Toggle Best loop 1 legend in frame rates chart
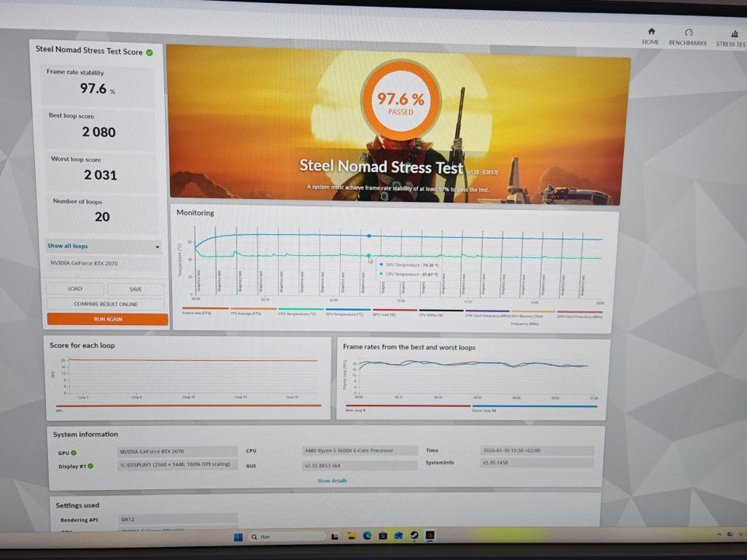The width and height of the screenshot is (747, 560). point(408,408)
